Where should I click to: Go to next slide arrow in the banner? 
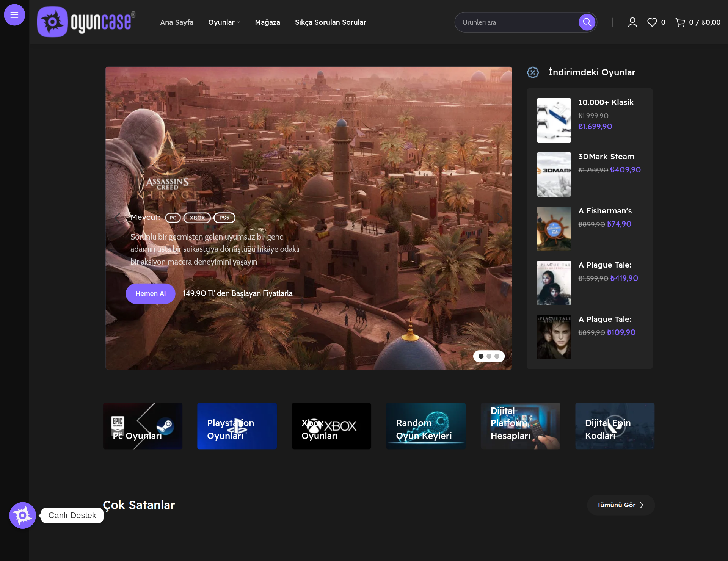pyautogui.click(x=500, y=218)
